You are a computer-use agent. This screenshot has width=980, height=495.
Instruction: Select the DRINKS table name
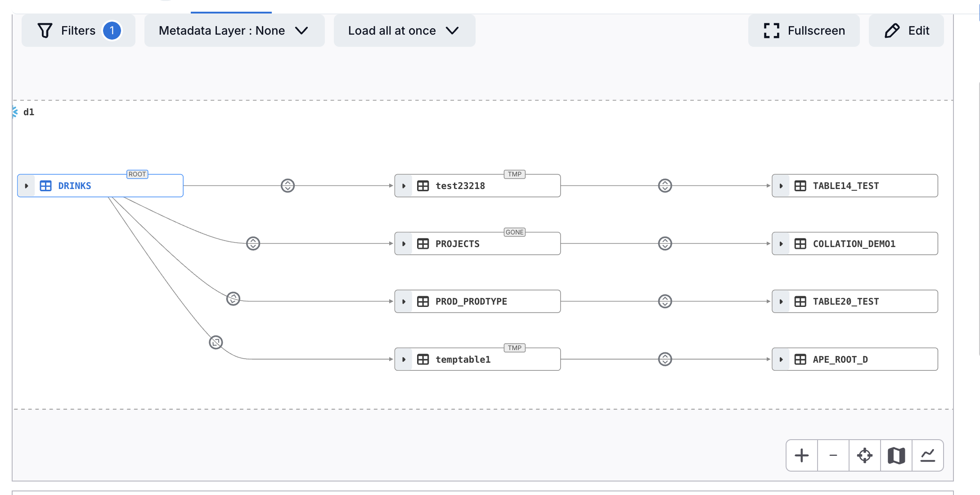click(75, 186)
